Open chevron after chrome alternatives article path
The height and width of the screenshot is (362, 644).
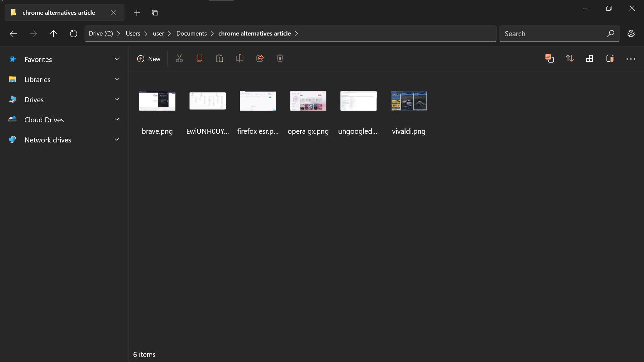[297, 34]
